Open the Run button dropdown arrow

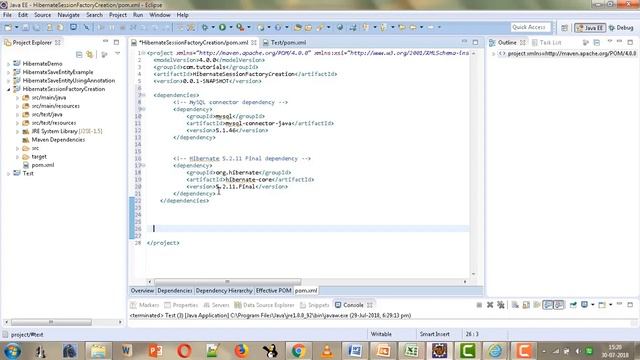[231, 27]
